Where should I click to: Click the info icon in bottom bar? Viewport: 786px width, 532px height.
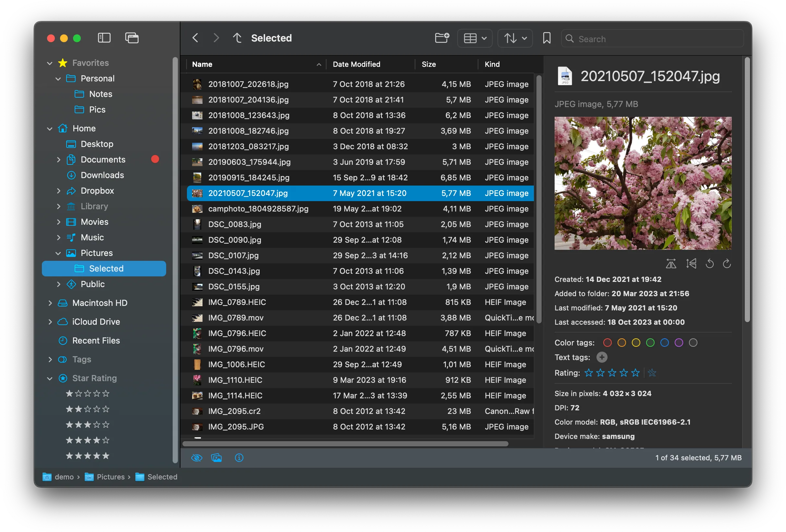coord(239,458)
